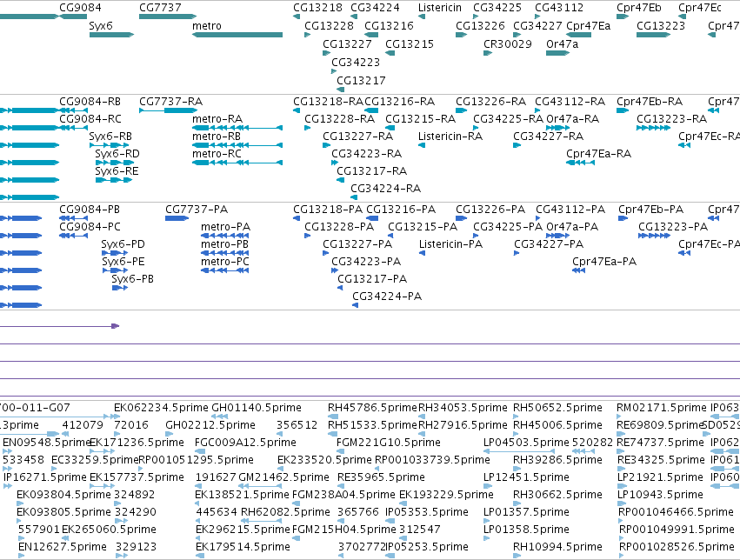Image resolution: width=740 pixels, height=560 pixels.
Task: Click the RM02171.5prime EST label
Action: coord(662,408)
